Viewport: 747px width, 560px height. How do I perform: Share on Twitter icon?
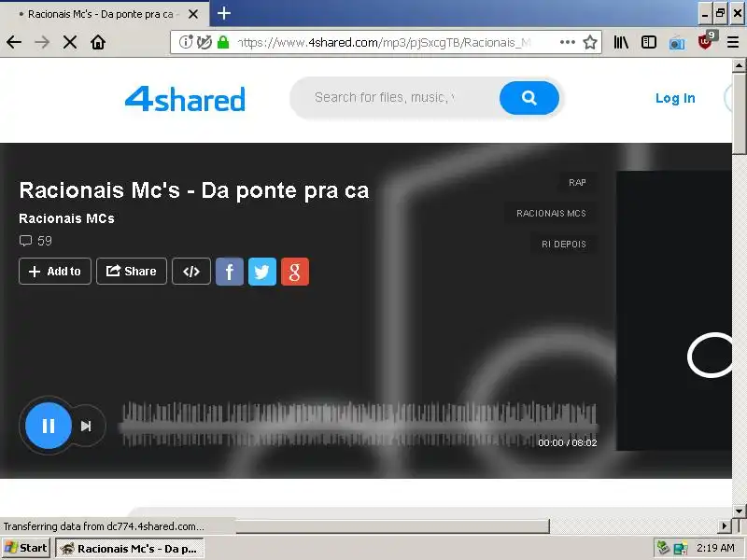tap(262, 272)
